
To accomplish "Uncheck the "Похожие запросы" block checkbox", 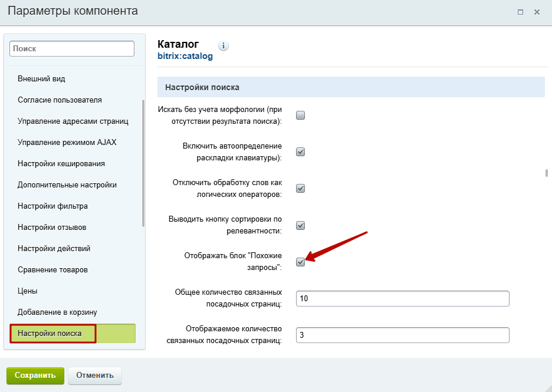I will click(300, 262).
